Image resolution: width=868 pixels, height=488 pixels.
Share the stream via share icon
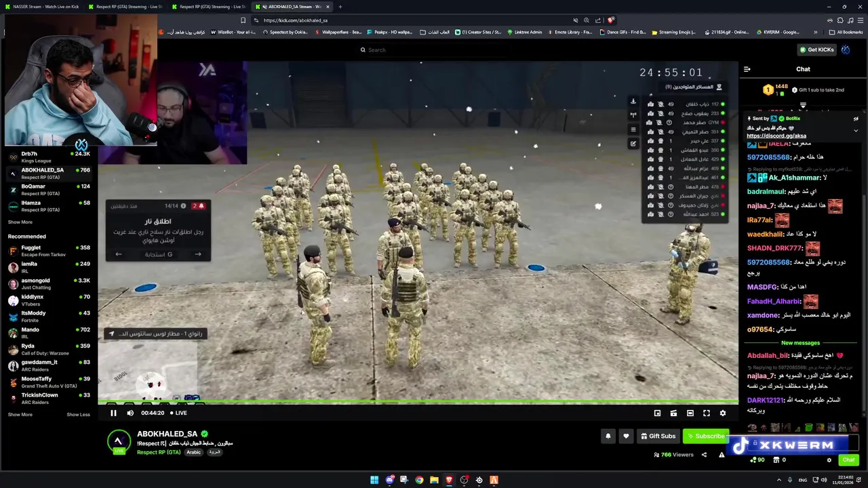[x=704, y=455]
